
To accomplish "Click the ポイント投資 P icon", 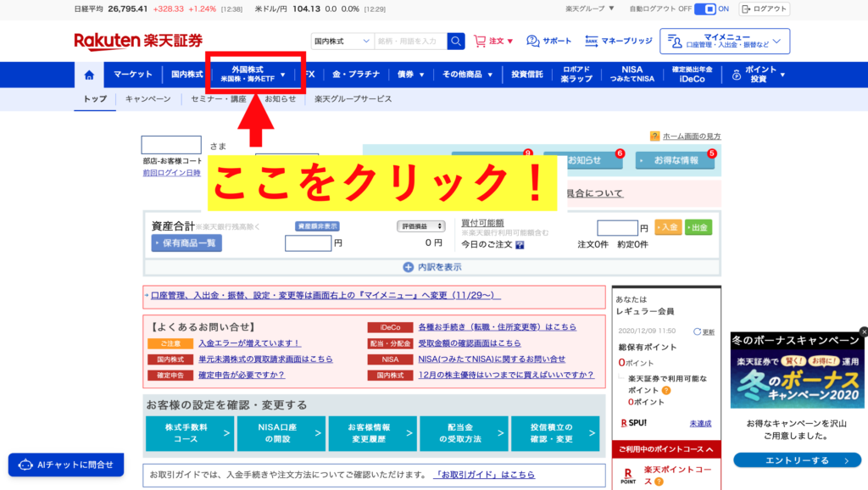I will pyautogui.click(x=737, y=75).
